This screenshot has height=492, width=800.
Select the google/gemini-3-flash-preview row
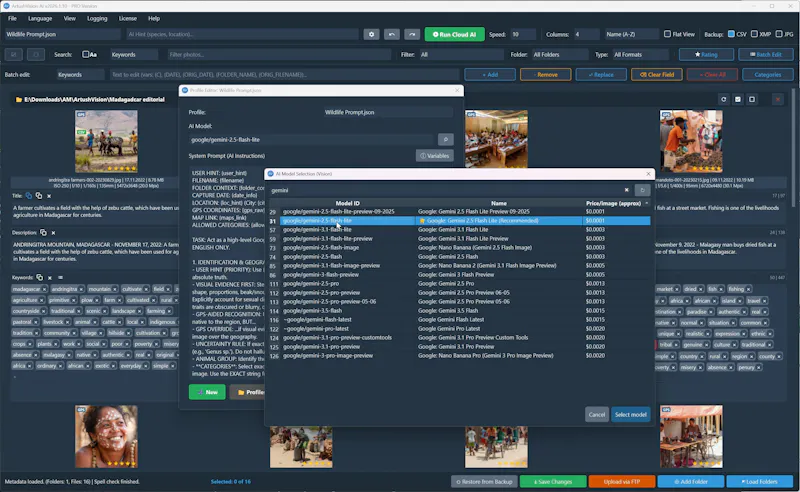coord(459,275)
